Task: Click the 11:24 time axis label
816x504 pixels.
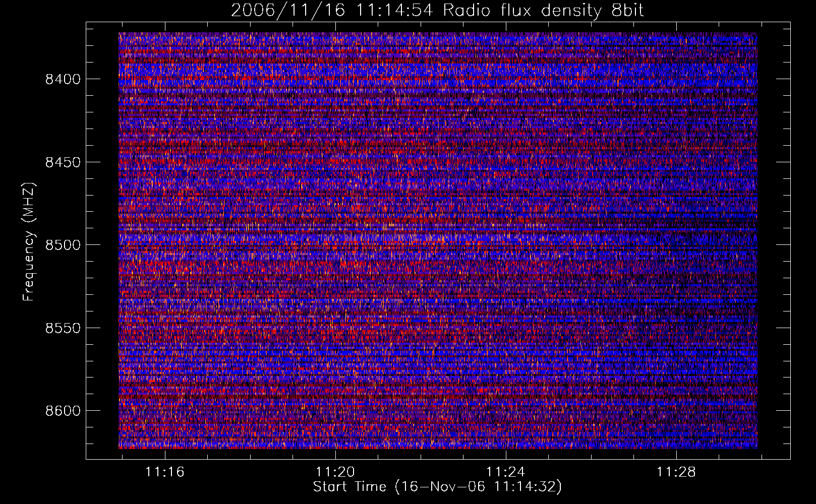Action: tap(505, 472)
